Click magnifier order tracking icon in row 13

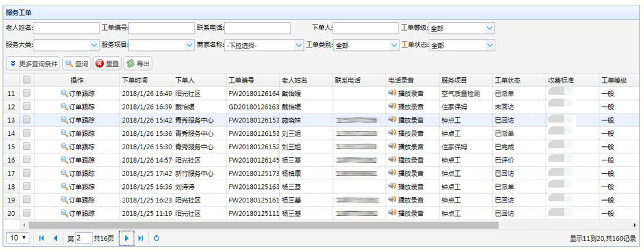click(64, 120)
